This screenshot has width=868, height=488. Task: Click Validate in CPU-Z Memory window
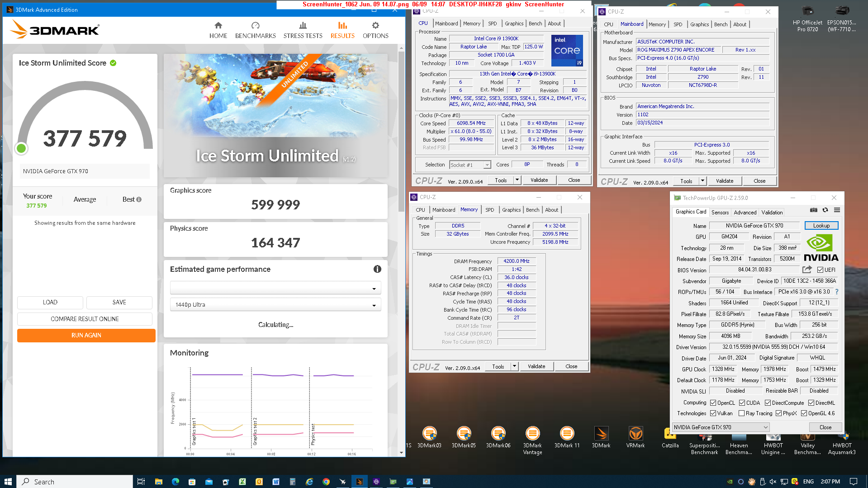536,366
